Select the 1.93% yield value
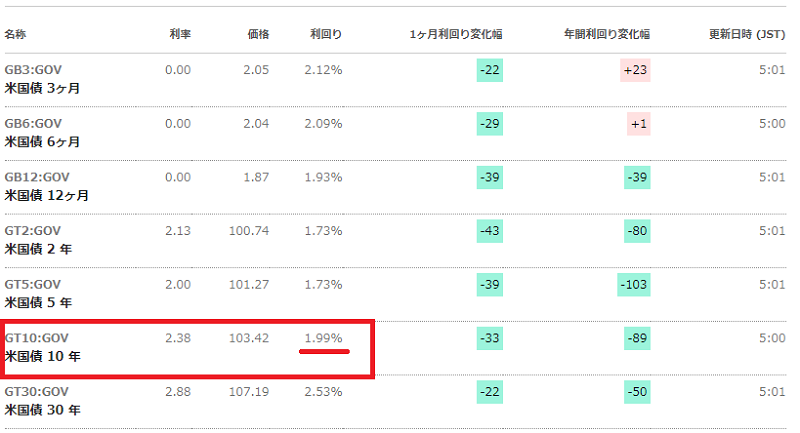This screenshot has height=433, width=800. (323, 177)
